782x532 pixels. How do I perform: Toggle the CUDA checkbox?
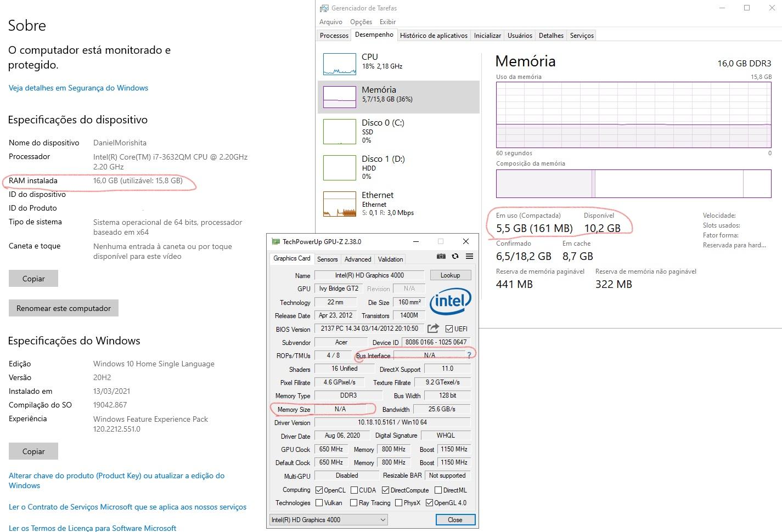click(355, 490)
